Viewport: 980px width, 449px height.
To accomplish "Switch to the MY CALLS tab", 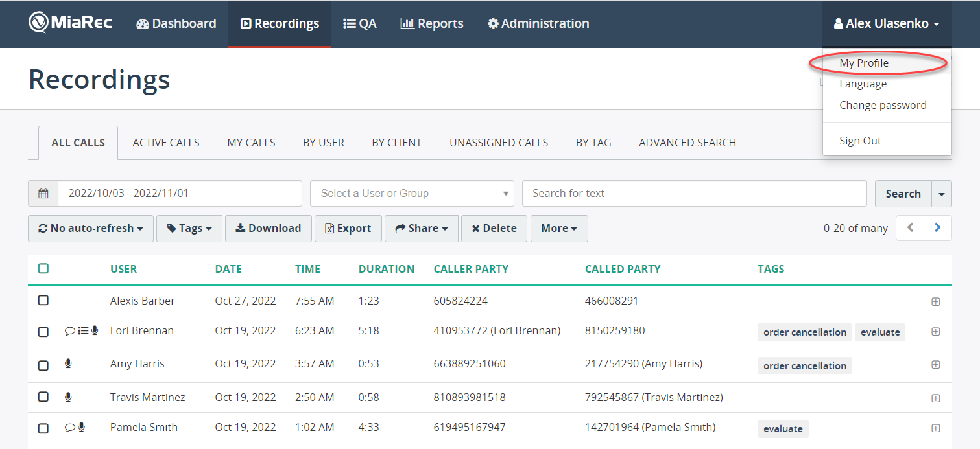I will [x=251, y=143].
